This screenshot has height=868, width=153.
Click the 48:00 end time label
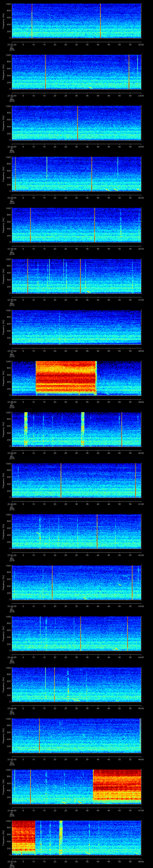coord(141,862)
